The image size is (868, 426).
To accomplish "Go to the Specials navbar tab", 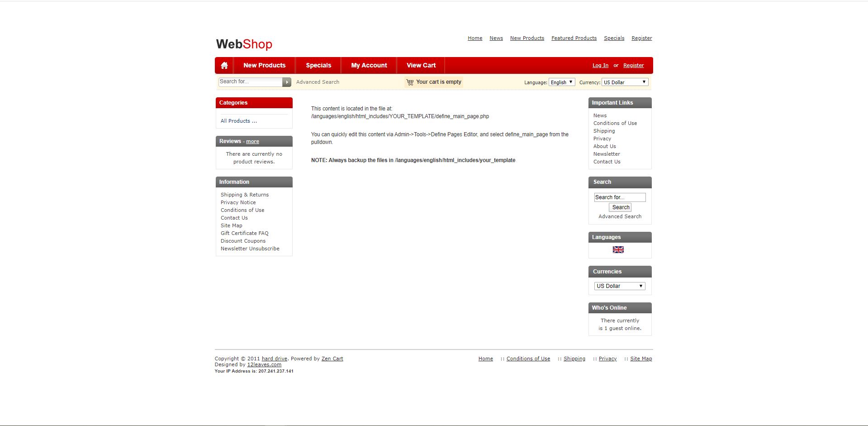I will pos(318,65).
